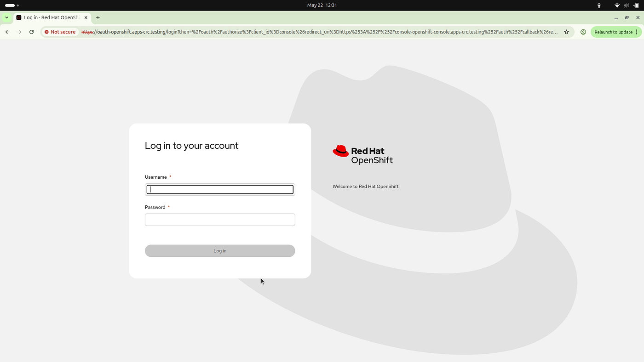644x362 pixels.
Task: Close the browser window
Action: click(x=638, y=17)
